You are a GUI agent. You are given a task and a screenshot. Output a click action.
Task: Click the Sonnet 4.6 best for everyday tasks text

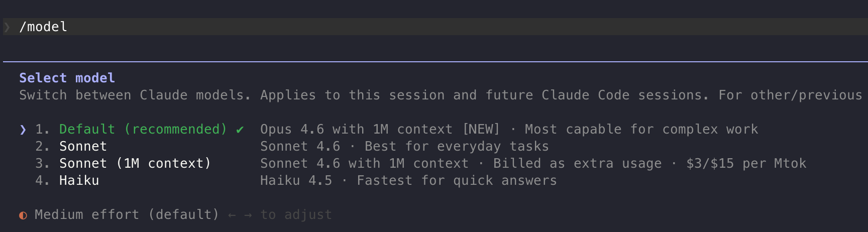click(x=404, y=147)
